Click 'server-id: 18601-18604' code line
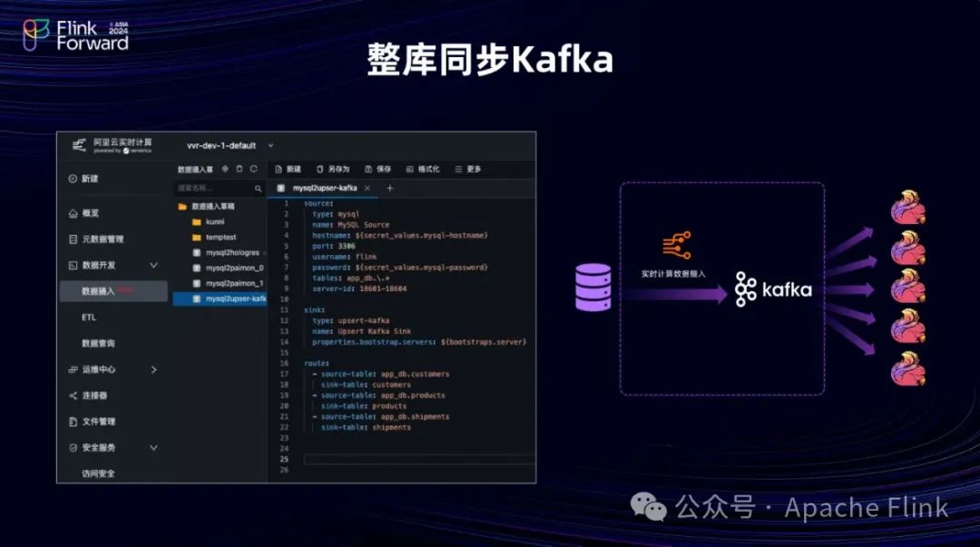This screenshot has height=547, width=980. (x=359, y=288)
